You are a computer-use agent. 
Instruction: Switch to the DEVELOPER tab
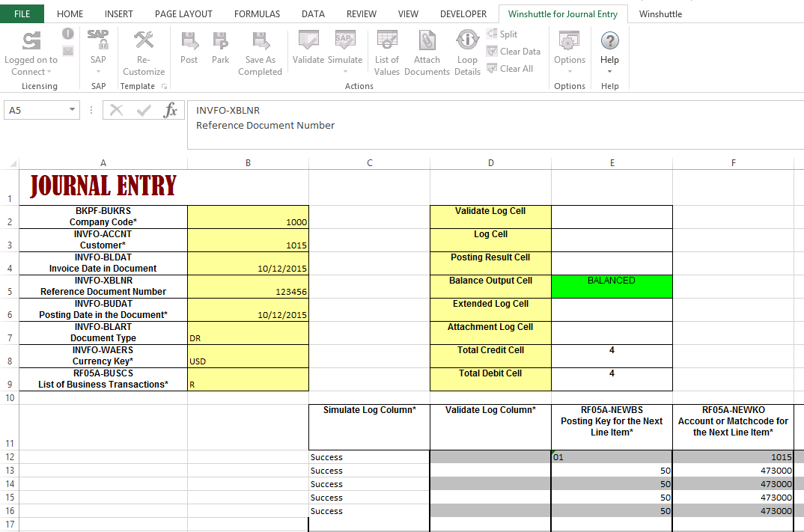pos(463,13)
